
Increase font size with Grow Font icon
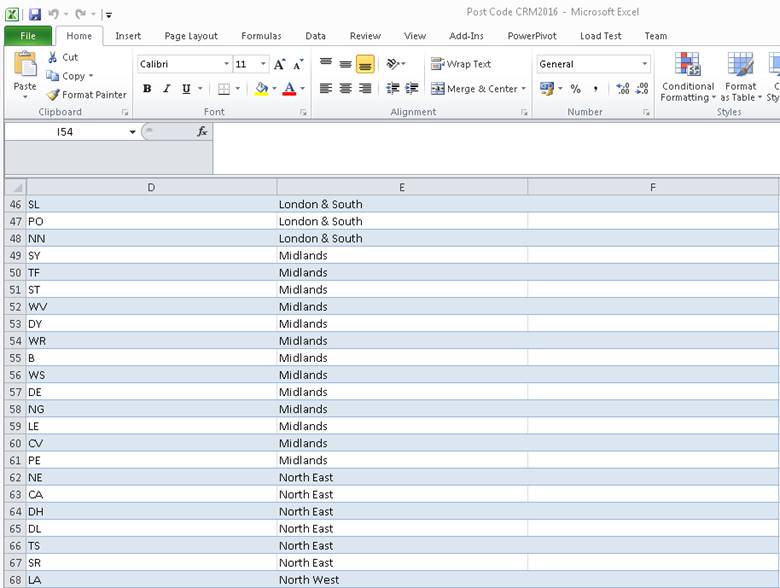pyautogui.click(x=279, y=64)
